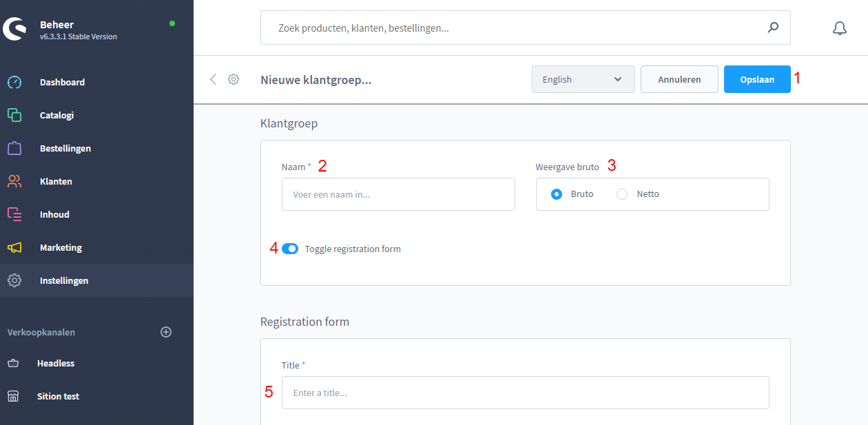Image resolution: width=868 pixels, height=425 pixels.
Task: Click the Dashboard gauge icon
Action: (x=14, y=82)
